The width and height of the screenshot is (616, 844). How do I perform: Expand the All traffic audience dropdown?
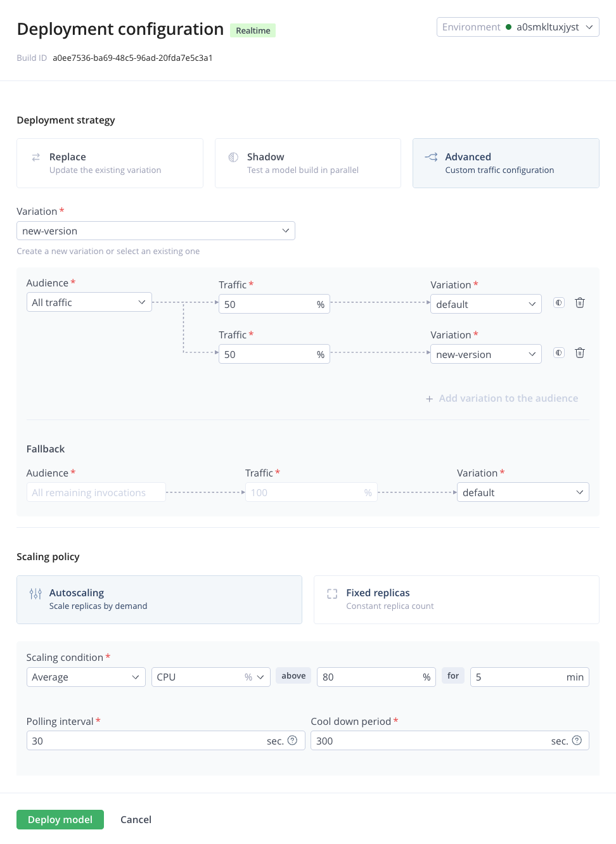(x=89, y=302)
